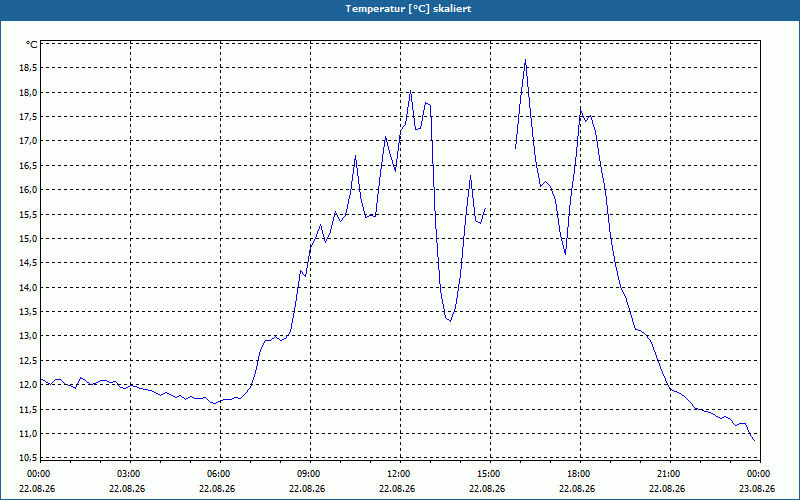Click the 12,0 y-axis label
The height and width of the screenshot is (500, 800).
pos(29,385)
